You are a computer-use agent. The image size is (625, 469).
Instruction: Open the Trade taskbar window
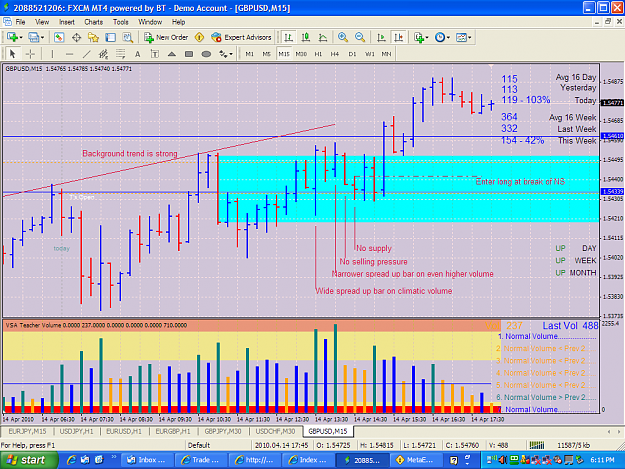200,460
